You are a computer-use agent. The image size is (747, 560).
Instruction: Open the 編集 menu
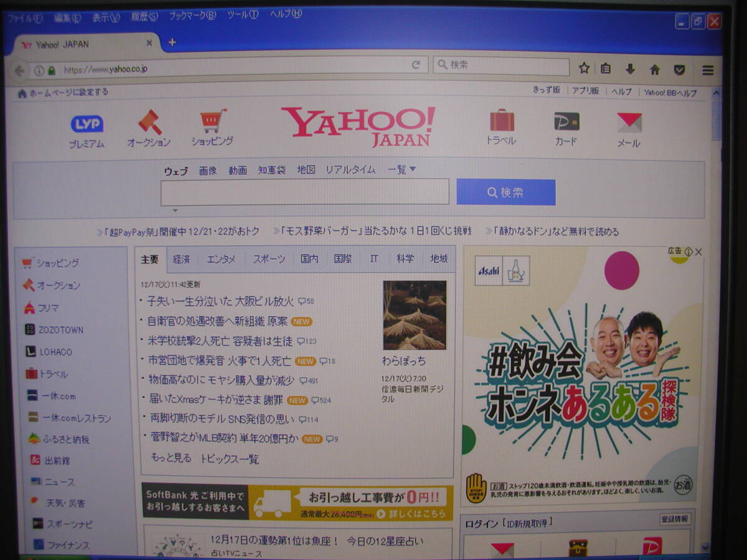[x=67, y=17]
